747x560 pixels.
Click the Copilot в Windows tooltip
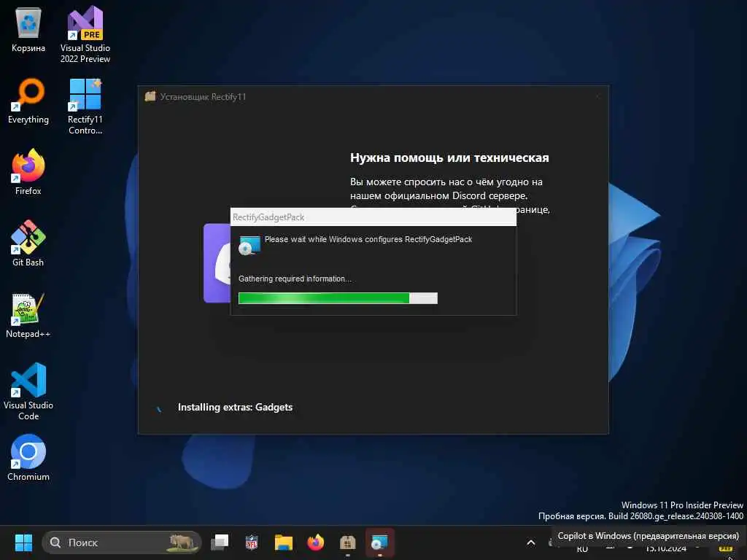pyautogui.click(x=649, y=536)
